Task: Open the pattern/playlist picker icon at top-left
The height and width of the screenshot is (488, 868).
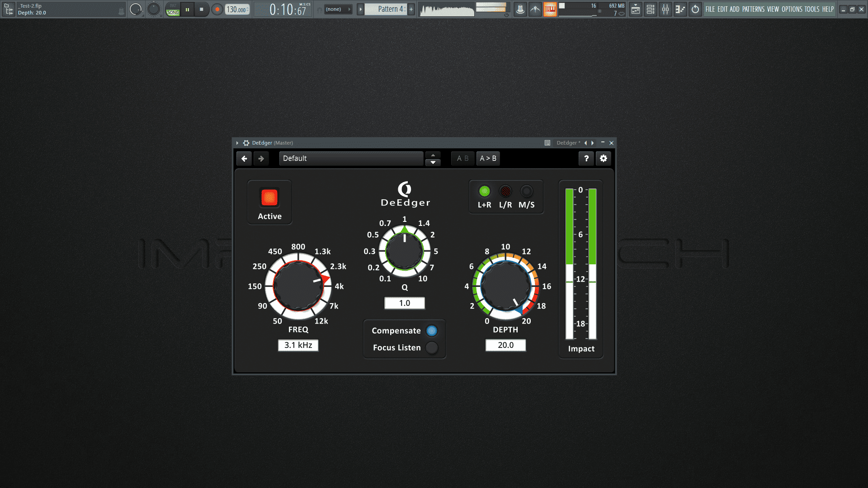Action: 9,9
